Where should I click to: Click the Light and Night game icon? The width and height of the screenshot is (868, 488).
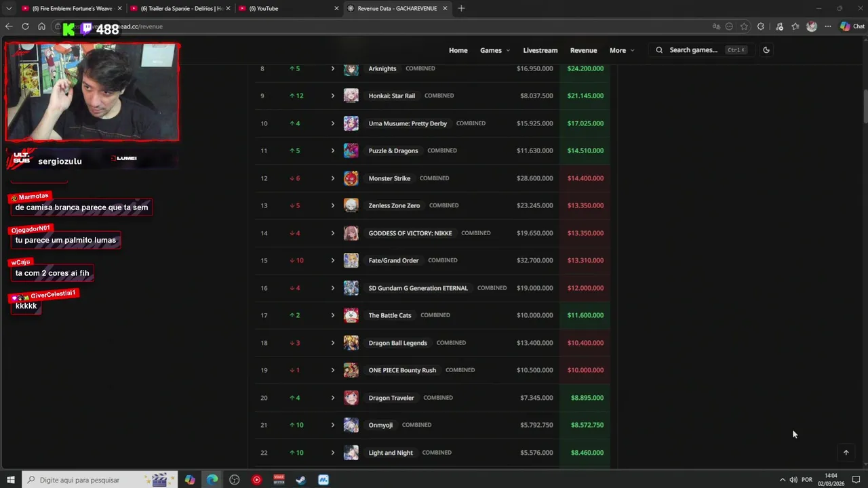351,453
